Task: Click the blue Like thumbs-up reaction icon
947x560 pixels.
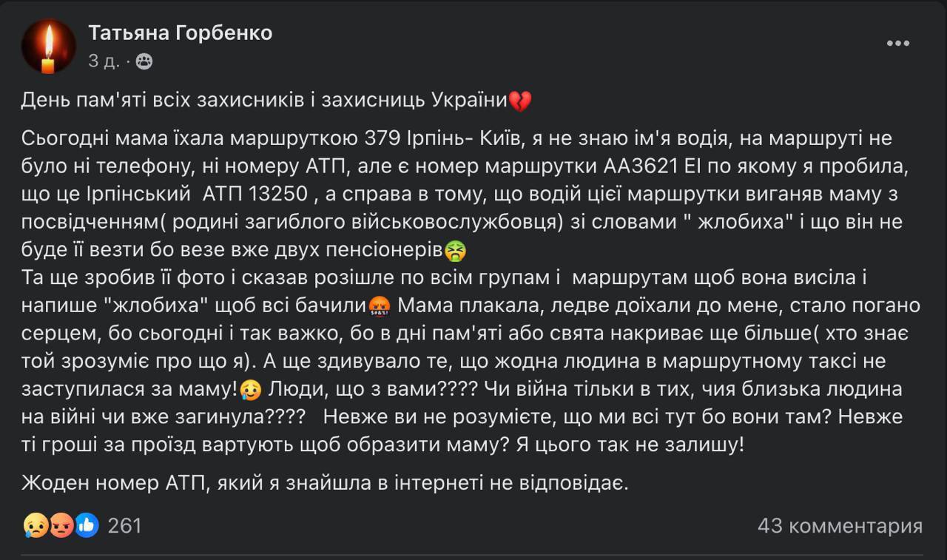Action: coord(86,525)
